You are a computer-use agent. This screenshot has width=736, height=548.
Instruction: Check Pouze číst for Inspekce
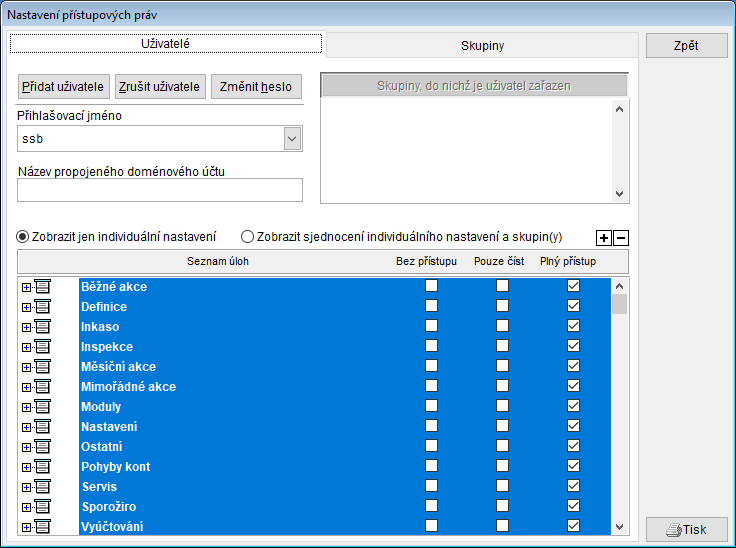[502, 347]
